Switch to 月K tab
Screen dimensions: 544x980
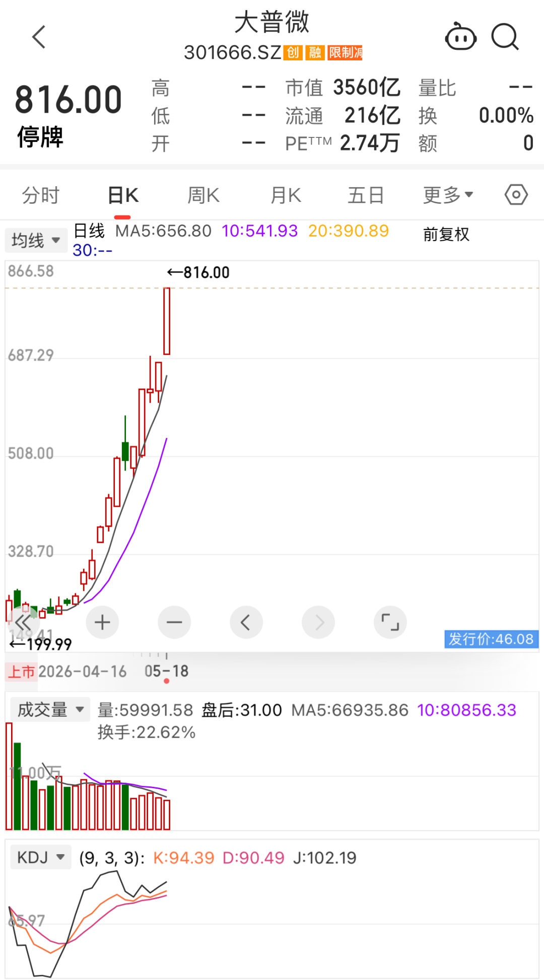pyautogui.click(x=286, y=195)
